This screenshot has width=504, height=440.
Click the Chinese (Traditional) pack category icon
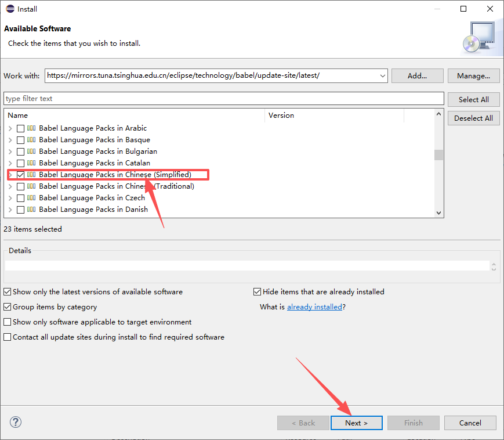(31, 186)
